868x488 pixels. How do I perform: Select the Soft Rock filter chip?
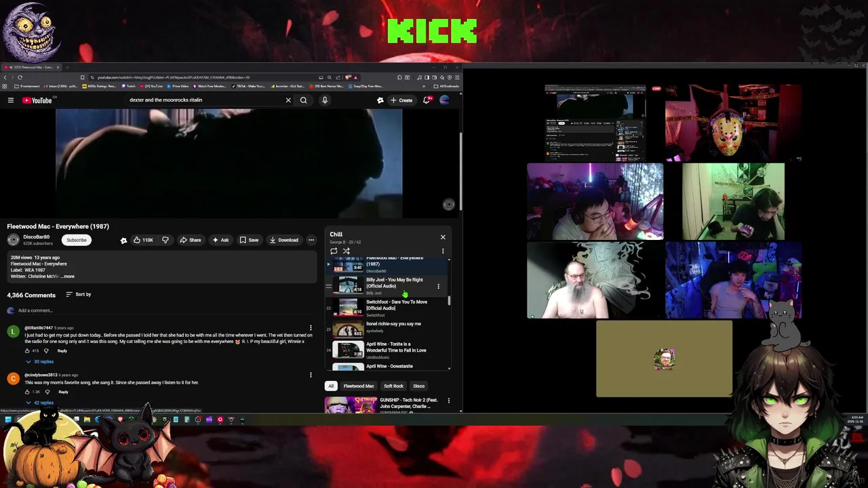click(393, 386)
